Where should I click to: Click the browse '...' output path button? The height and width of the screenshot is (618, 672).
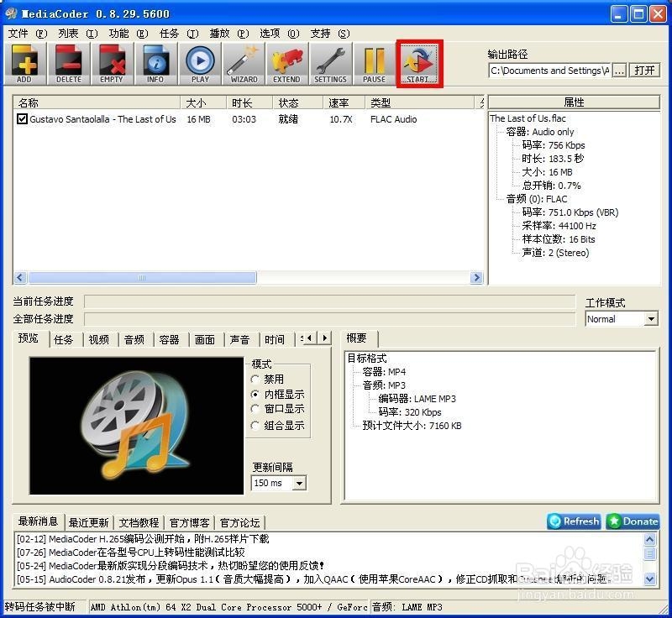coord(619,71)
